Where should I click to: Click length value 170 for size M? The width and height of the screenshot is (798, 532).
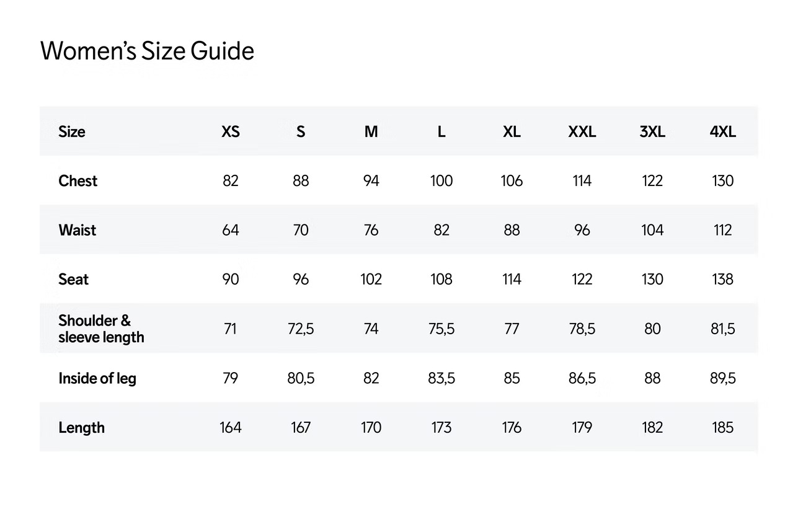click(371, 428)
